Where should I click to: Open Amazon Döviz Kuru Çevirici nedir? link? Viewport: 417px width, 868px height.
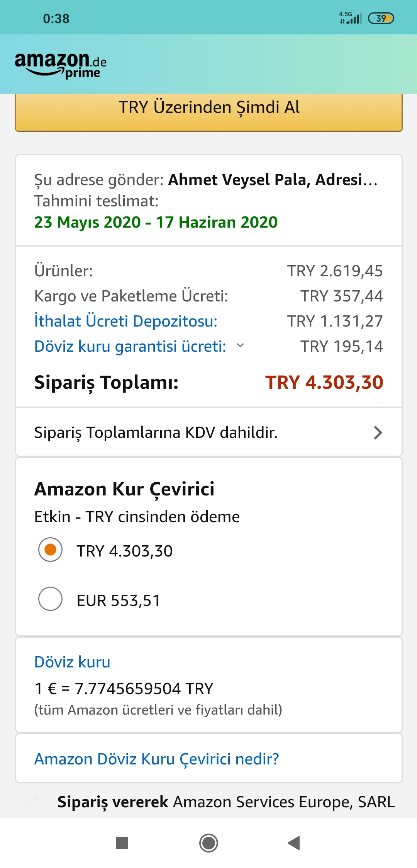(156, 759)
